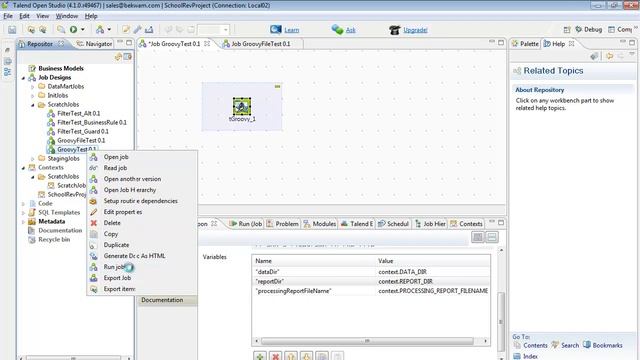The image size is (640, 360).
Task: Expand the InitJobs folder
Action: point(33,96)
